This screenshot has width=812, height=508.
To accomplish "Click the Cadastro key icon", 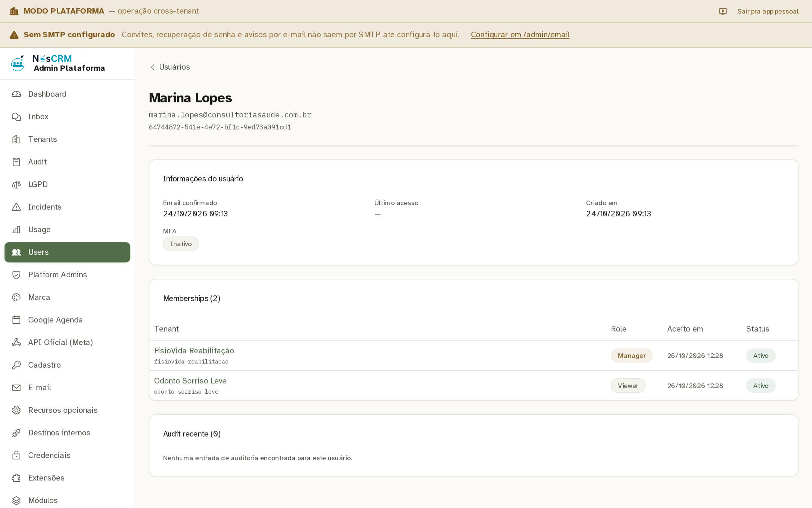I will coord(16,365).
